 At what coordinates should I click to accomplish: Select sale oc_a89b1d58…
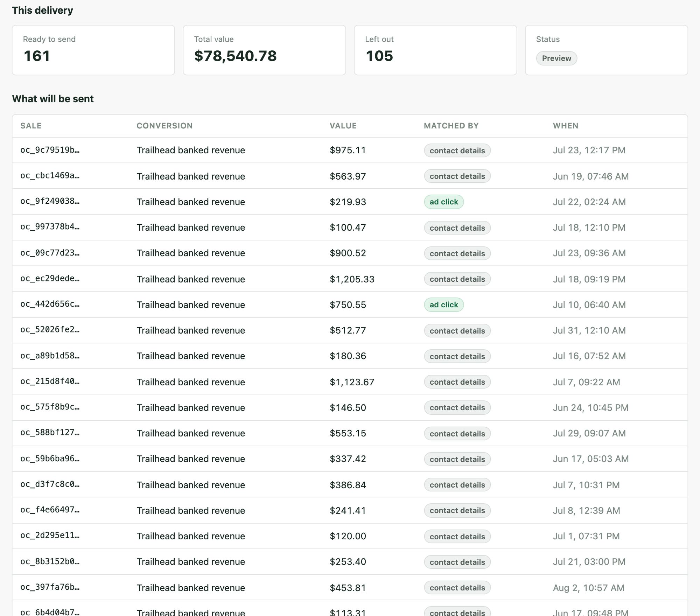pyautogui.click(x=50, y=356)
